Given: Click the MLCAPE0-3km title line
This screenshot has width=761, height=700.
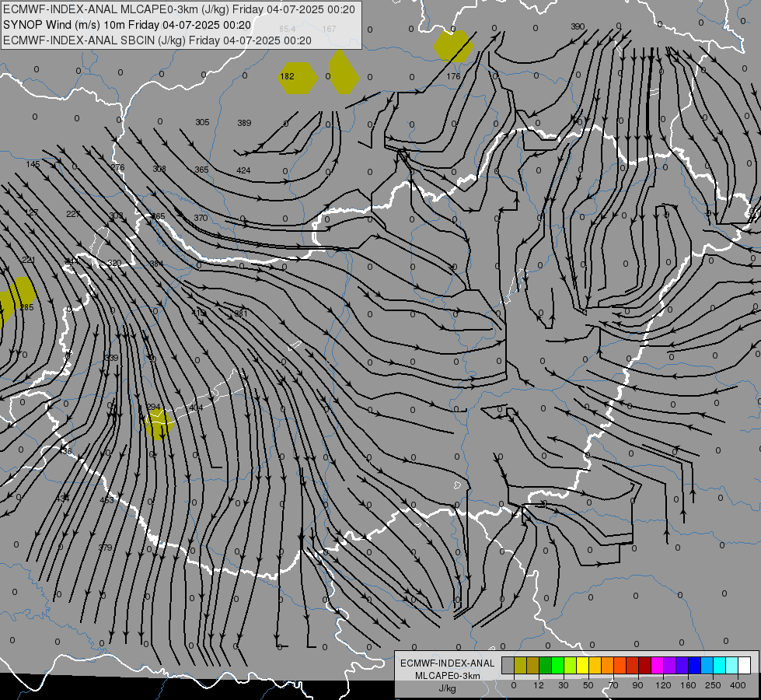Looking at the screenshot, I should [179, 9].
